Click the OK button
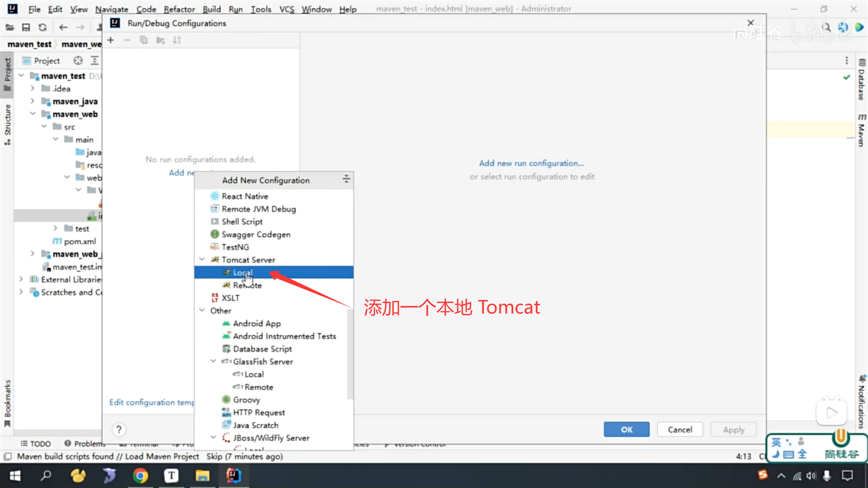This screenshot has width=868, height=488. coord(626,429)
